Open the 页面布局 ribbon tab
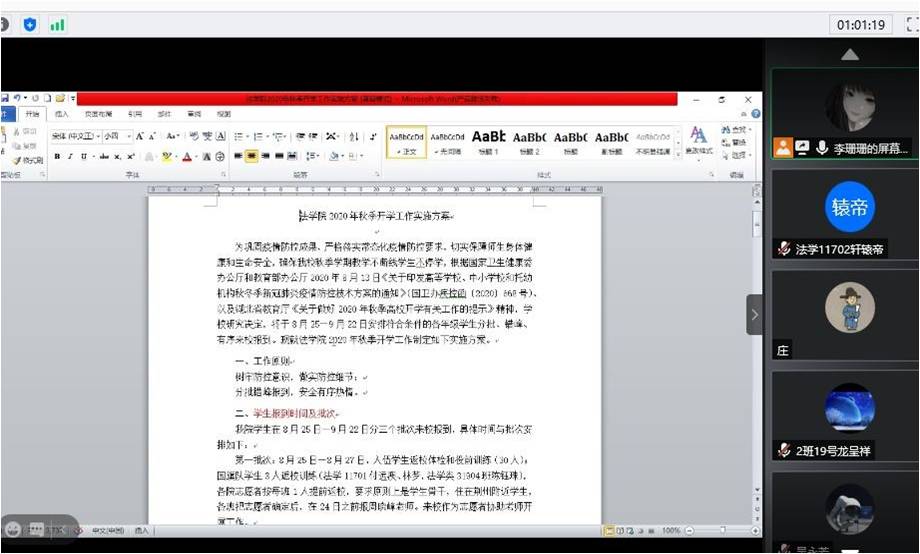This screenshot has height=554, width=920. [x=98, y=115]
